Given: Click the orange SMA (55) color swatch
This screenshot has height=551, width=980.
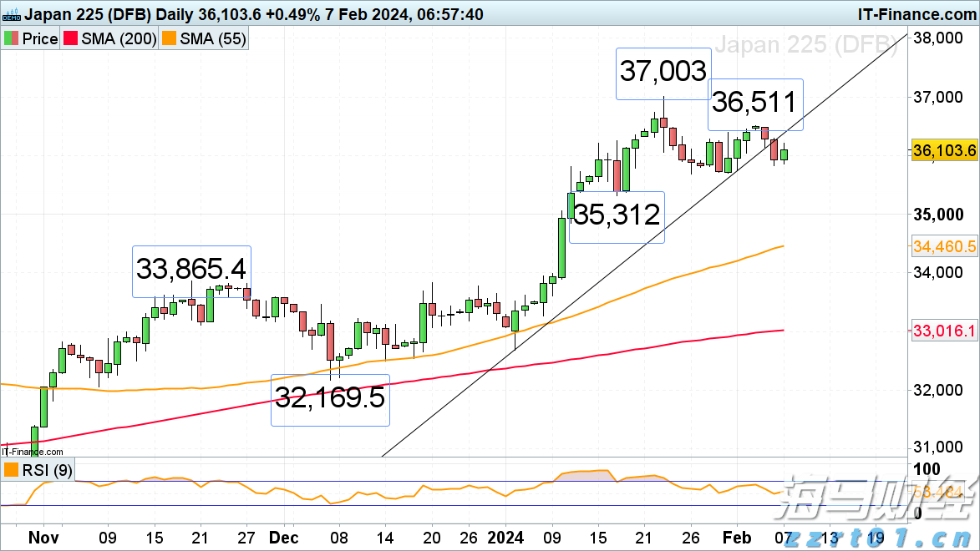Looking at the screenshot, I should [x=171, y=39].
